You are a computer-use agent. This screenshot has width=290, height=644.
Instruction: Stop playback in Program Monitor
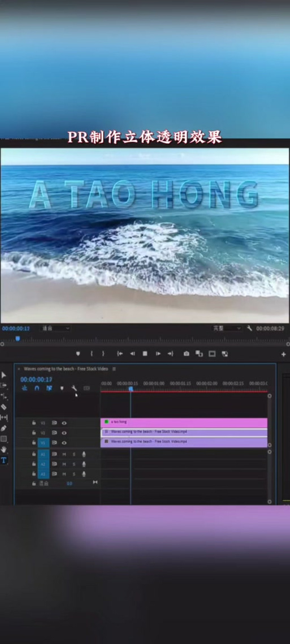pos(145,354)
